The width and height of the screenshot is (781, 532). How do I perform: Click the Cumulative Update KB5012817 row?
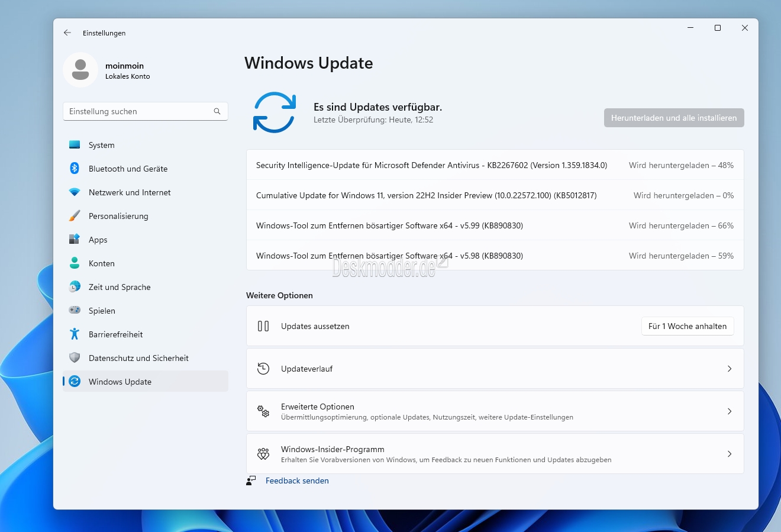[495, 195]
